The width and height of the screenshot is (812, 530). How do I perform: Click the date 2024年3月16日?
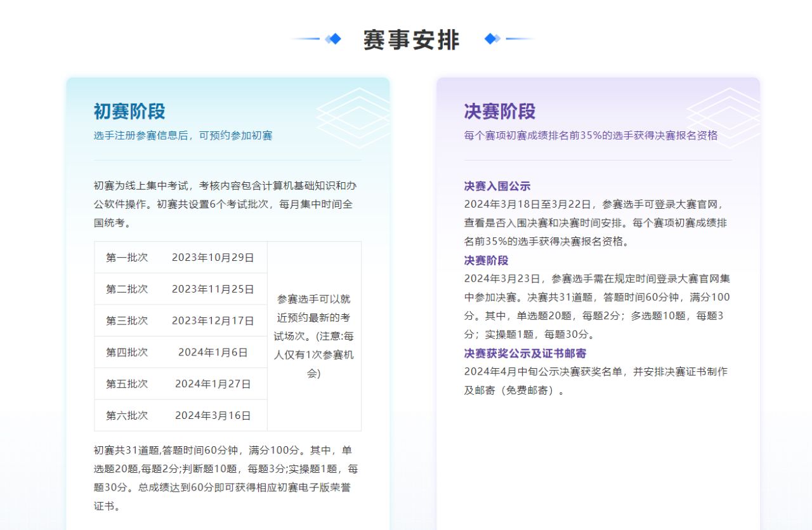point(213,416)
